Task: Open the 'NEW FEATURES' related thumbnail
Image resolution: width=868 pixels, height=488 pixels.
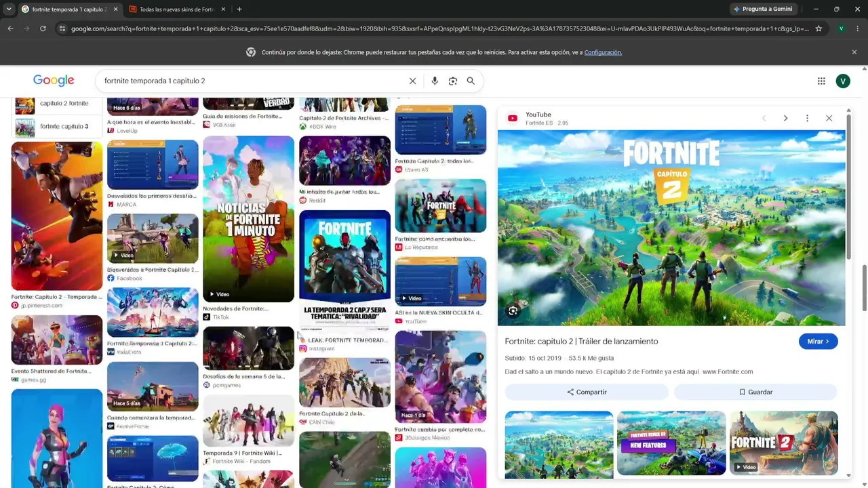Action: tap(671, 443)
